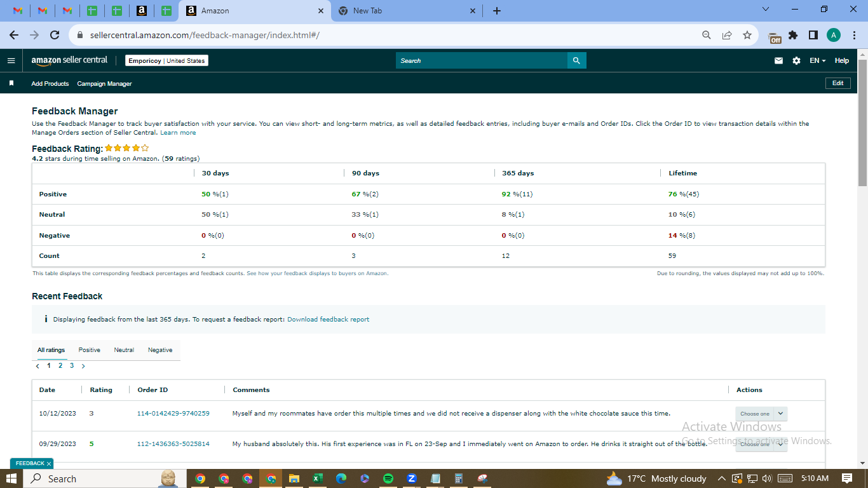Click the zoom magnifier icon in address bar
This screenshot has height=488, width=868.
pos(706,36)
